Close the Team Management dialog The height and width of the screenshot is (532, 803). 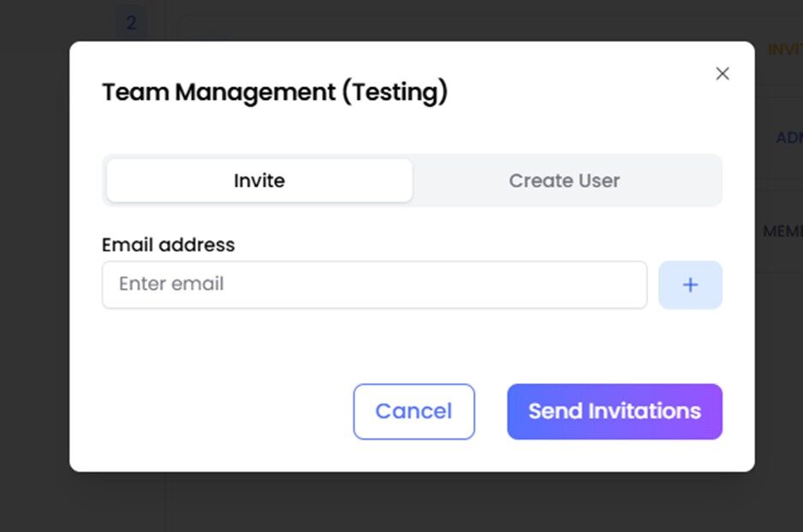pyautogui.click(x=723, y=74)
